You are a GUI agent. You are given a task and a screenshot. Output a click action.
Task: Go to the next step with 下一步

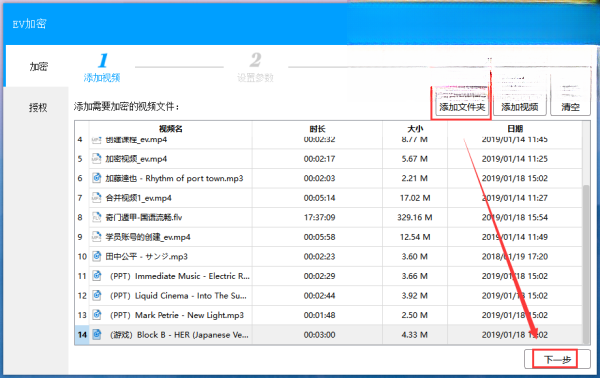coord(557,359)
